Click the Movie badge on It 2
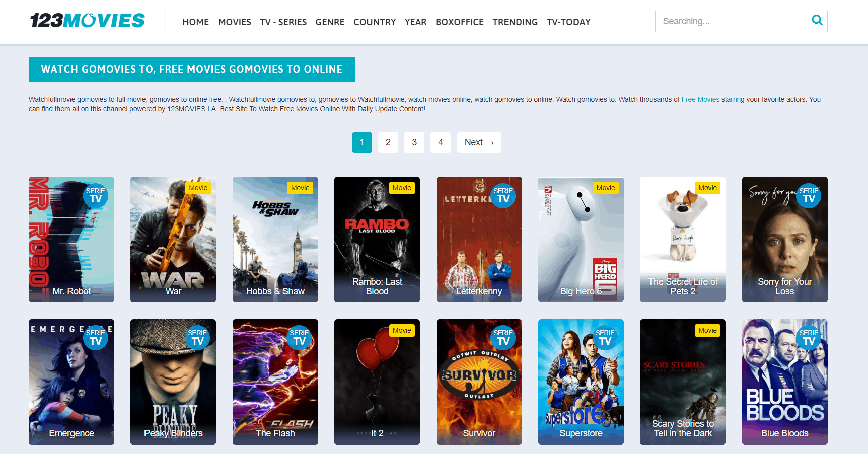 (x=402, y=330)
